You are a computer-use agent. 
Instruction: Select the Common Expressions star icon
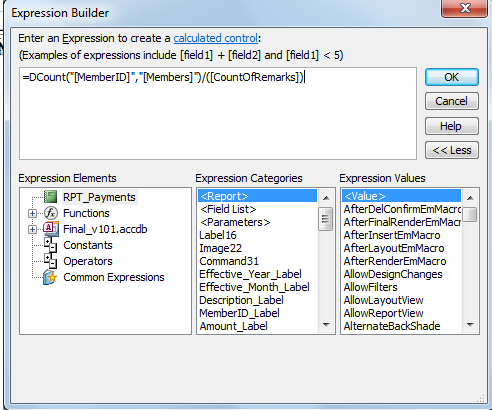50,277
